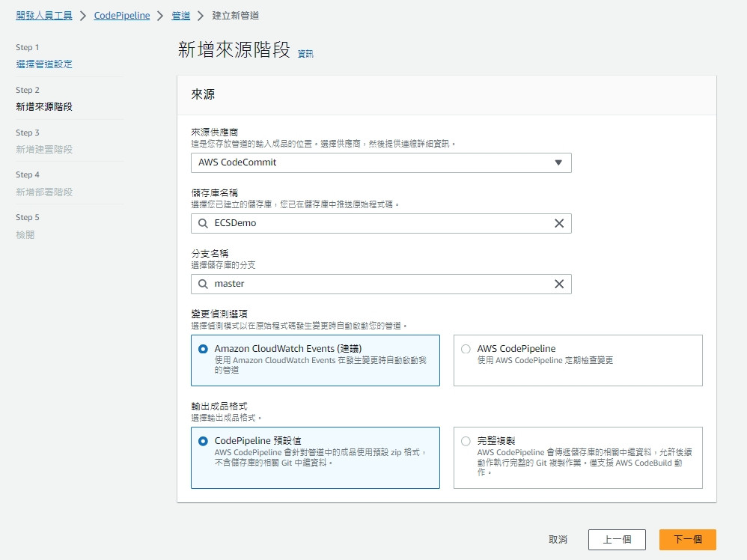Click the 取消 cancel button
Image resolution: width=747 pixels, height=560 pixels.
[558, 540]
